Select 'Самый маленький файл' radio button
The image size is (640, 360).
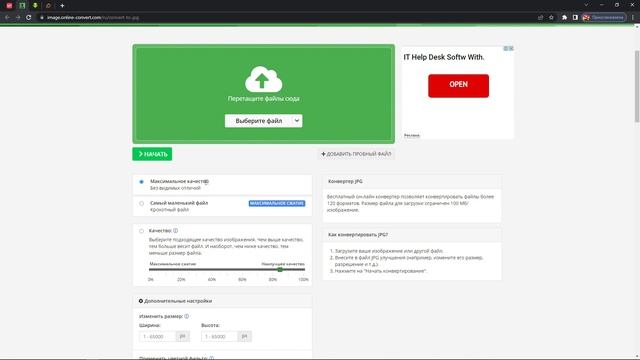(x=141, y=203)
